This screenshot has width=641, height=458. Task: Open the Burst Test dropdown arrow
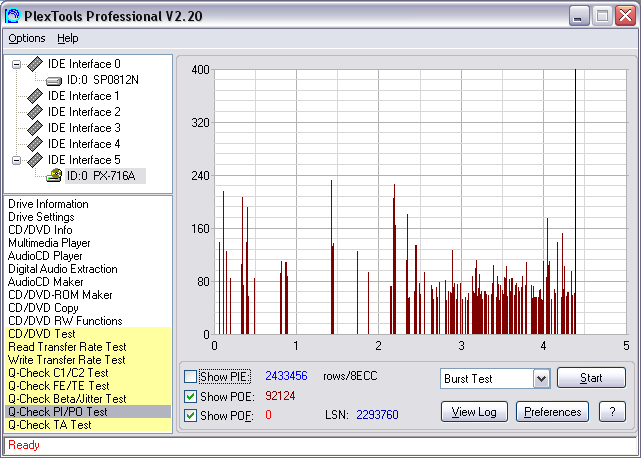(541, 379)
